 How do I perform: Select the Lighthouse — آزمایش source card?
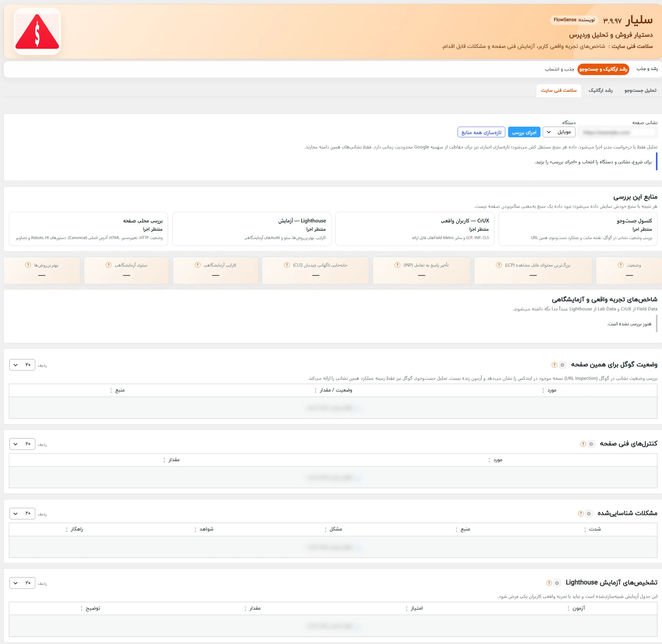click(252, 229)
